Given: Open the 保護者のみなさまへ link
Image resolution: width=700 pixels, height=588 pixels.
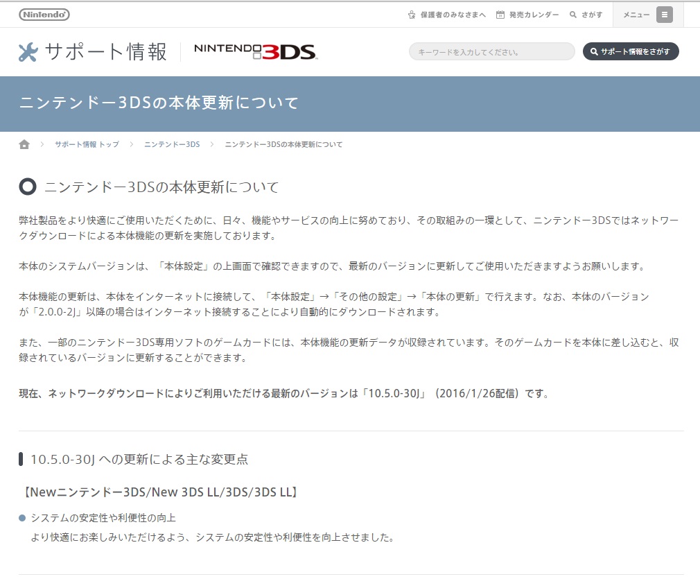Looking at the screenshot, I should [x=453, y=15].
